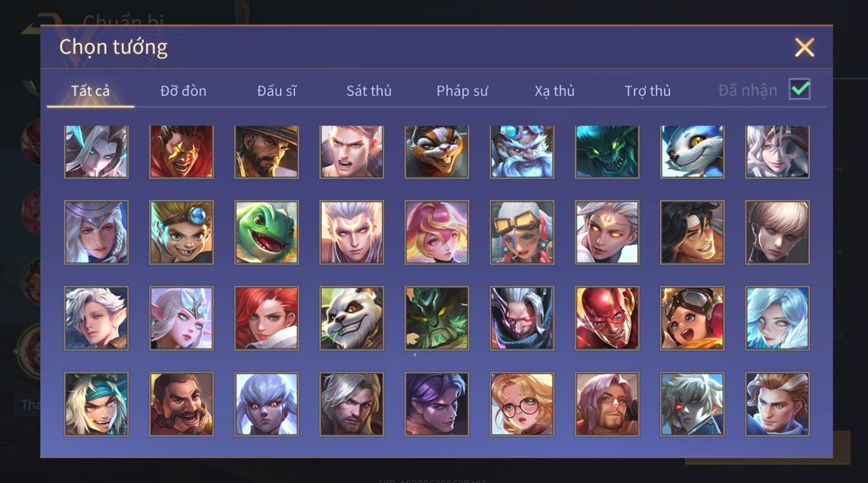868x483 pixels.
Task: Open the Trợ thủ tab
Action: 648,91
